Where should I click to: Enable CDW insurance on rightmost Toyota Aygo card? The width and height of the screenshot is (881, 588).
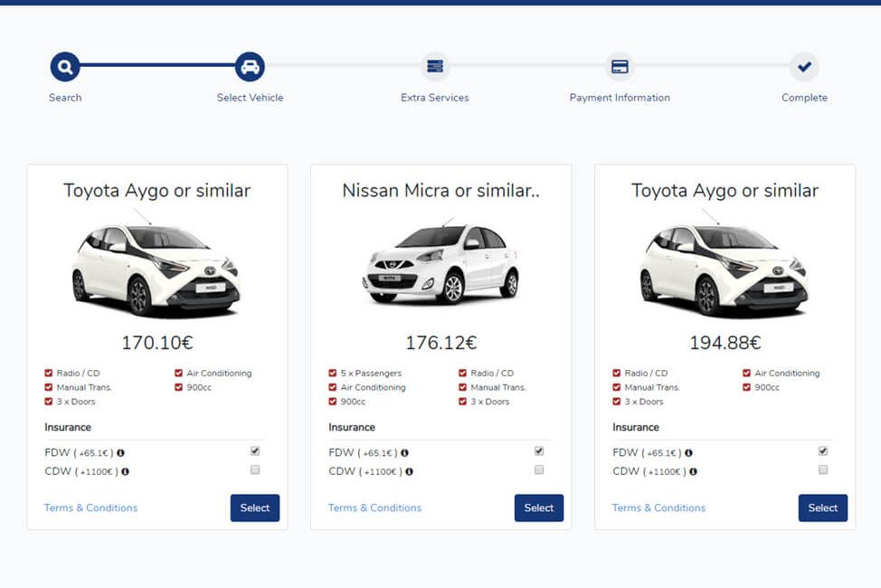[823, 469]
